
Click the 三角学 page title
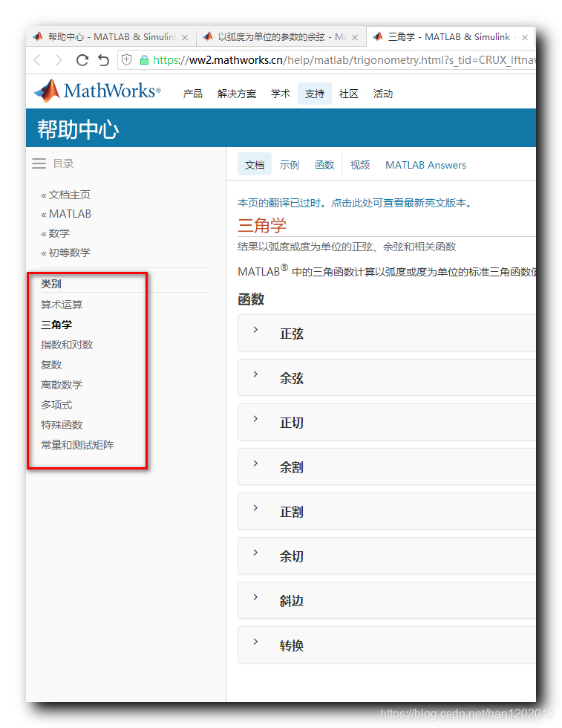[262, 226]
